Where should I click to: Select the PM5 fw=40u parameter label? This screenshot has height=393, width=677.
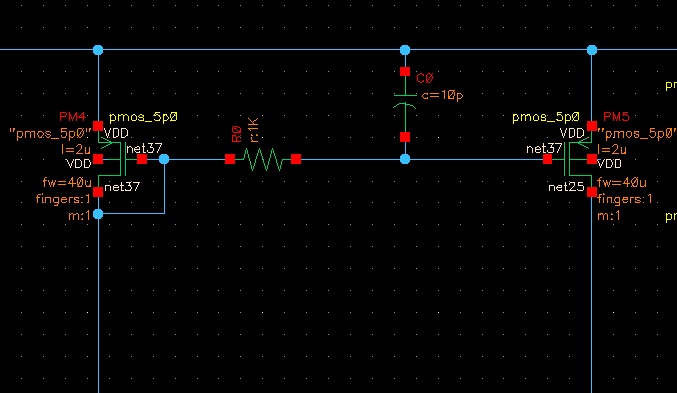click(622, 183)
